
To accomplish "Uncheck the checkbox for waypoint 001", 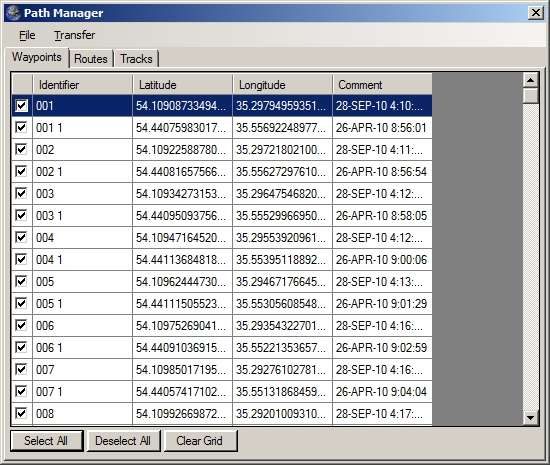I will click(21, 106).
